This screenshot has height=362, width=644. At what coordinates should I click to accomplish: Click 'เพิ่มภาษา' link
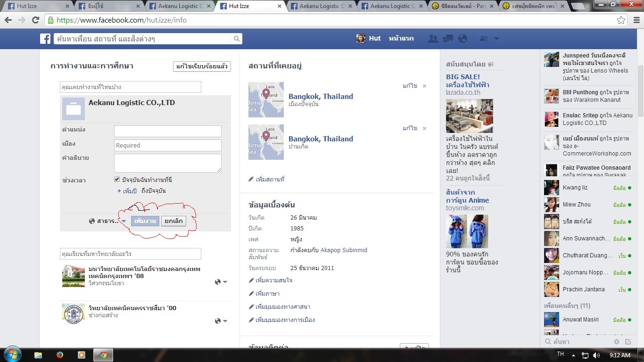[x=264, y=294]
